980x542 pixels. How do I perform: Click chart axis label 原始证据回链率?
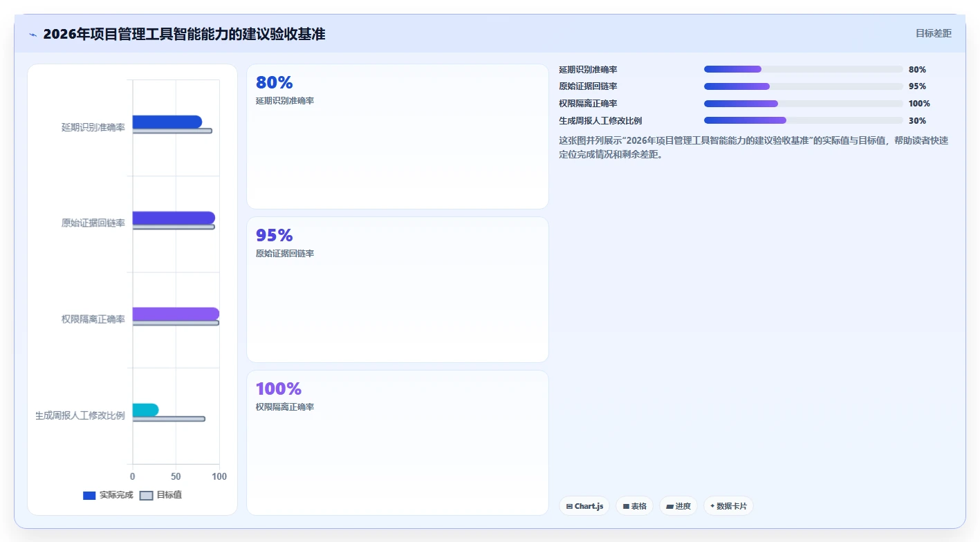[93, 223]
